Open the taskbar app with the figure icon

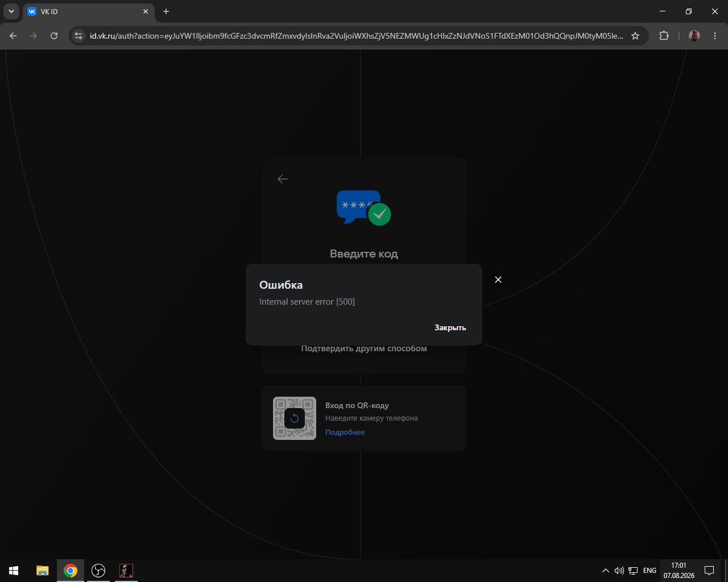point(126,571)
